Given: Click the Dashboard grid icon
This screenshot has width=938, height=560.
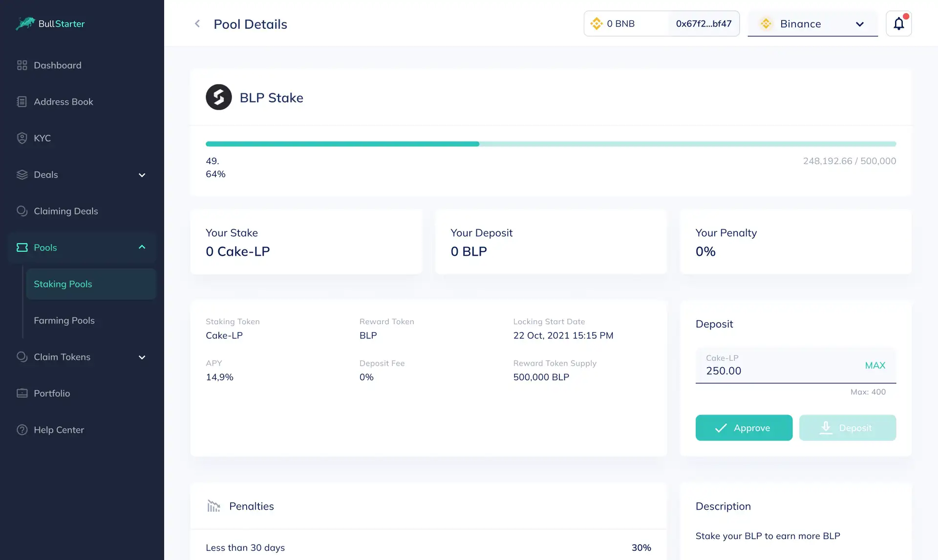Looking at the screenshot, I should [22, 65].
